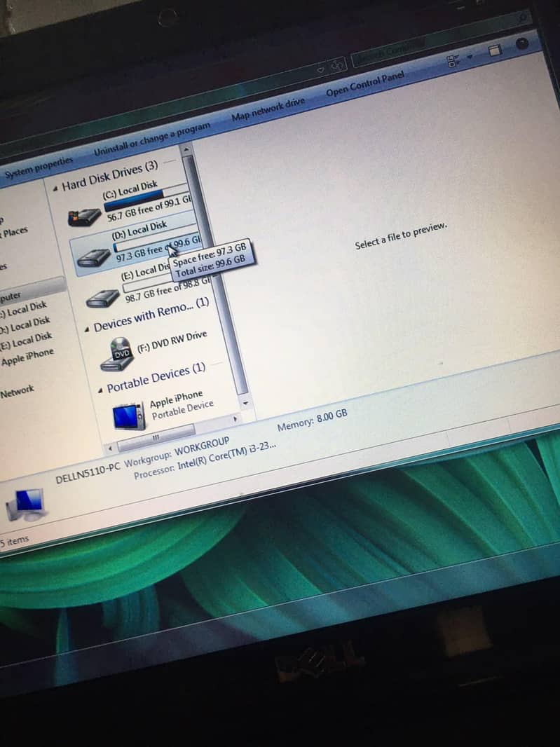The width and height of the screenshot is (560, 747).
Task: Select Apple iPhone in navigation pane
Action: point(27,357)
